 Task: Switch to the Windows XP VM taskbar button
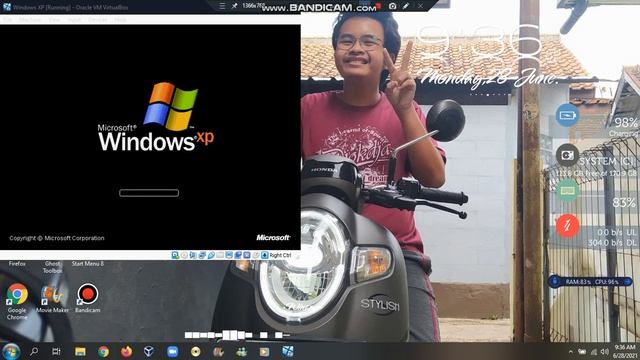point(288,351)
